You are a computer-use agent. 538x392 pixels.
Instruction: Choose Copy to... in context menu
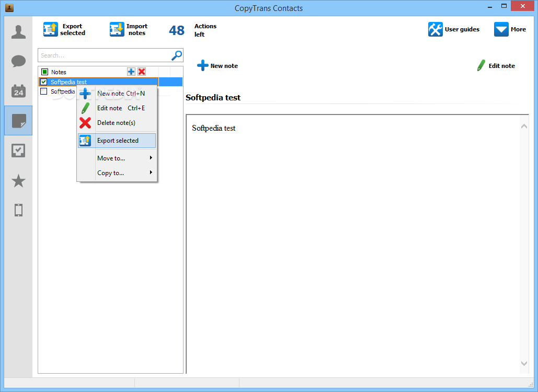coord(117,173)
